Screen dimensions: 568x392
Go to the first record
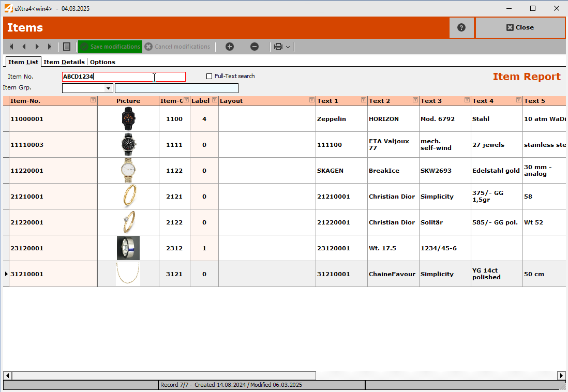click(x=11, y=47)
